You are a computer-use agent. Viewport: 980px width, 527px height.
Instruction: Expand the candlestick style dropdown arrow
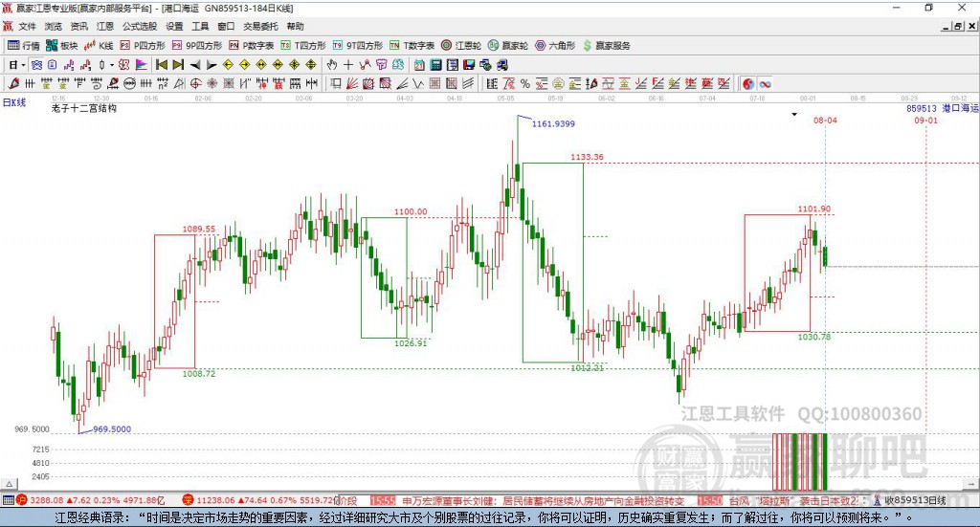click(x=112, y=65)
